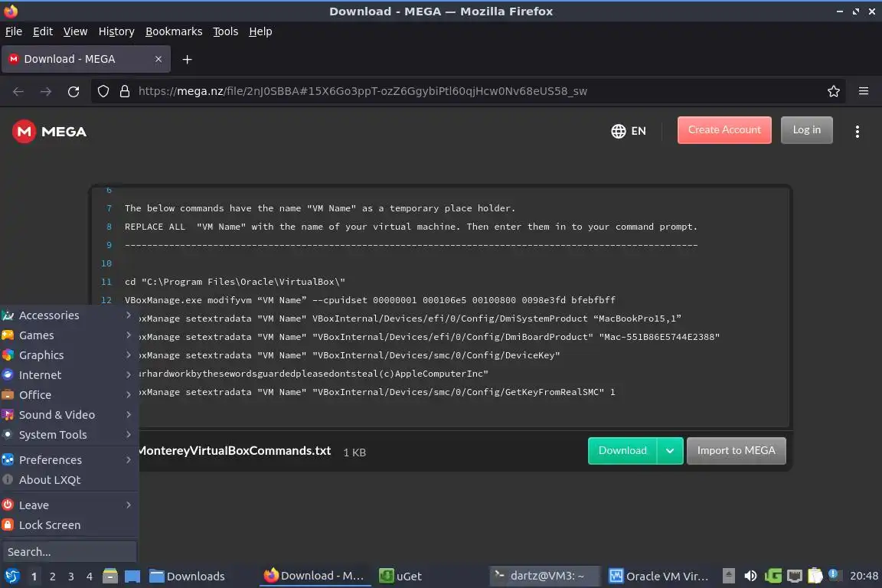
Task: Expand the Leave submenu
Action: [69, 505]
